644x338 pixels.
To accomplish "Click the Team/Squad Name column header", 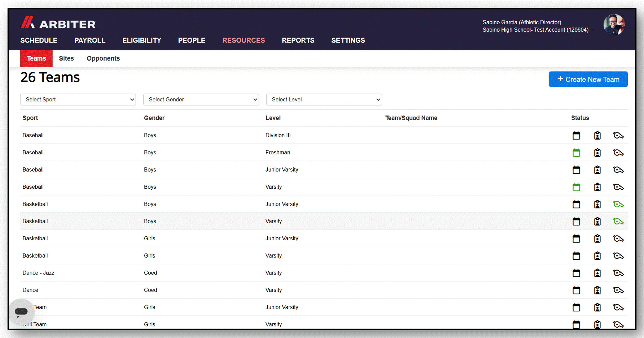I will tap(411, 118).
